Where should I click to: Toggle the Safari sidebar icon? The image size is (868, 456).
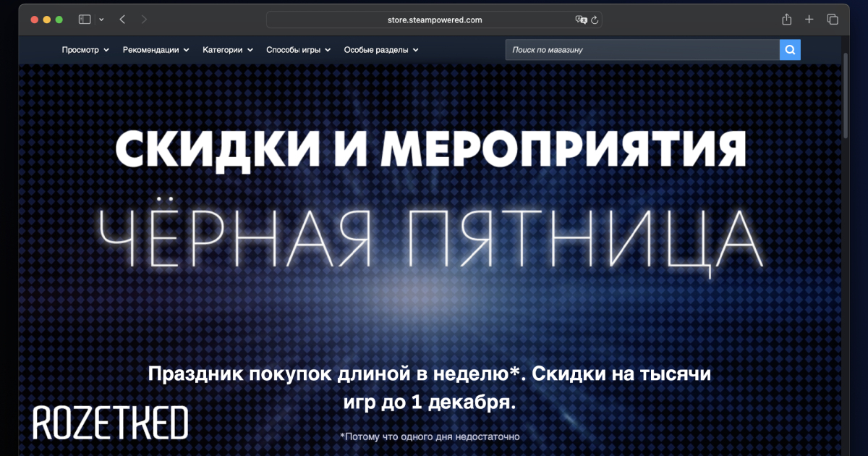(x=85, y=20)
